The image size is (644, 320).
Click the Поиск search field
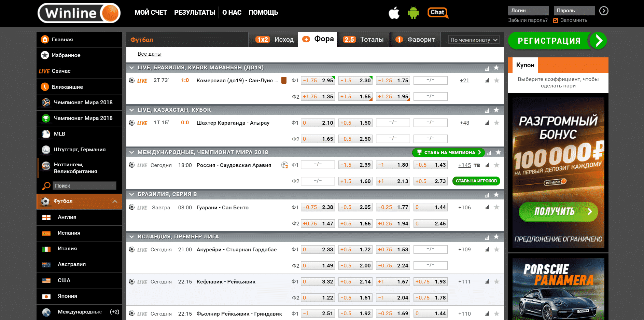84,186
